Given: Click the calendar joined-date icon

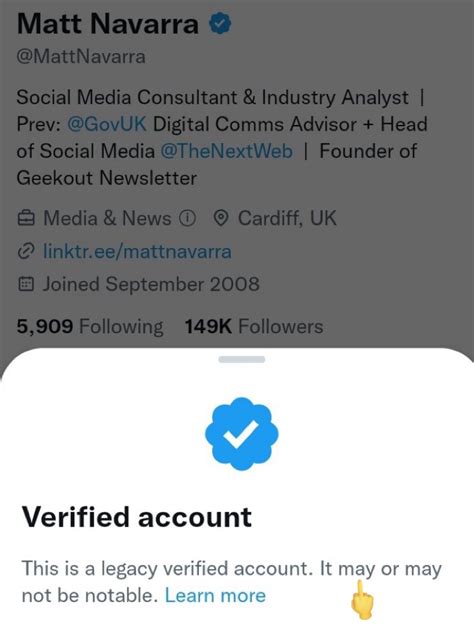Looking at the screenshot, I should [26, 284].
